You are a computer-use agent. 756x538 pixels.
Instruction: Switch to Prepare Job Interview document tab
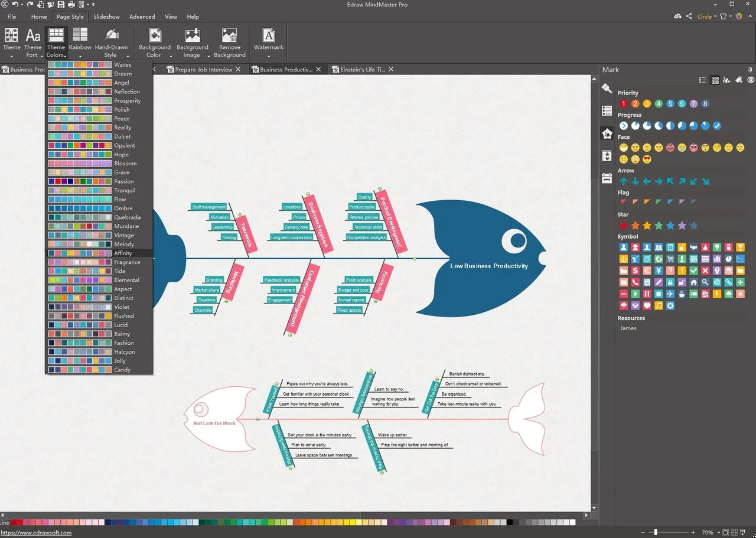204,69
